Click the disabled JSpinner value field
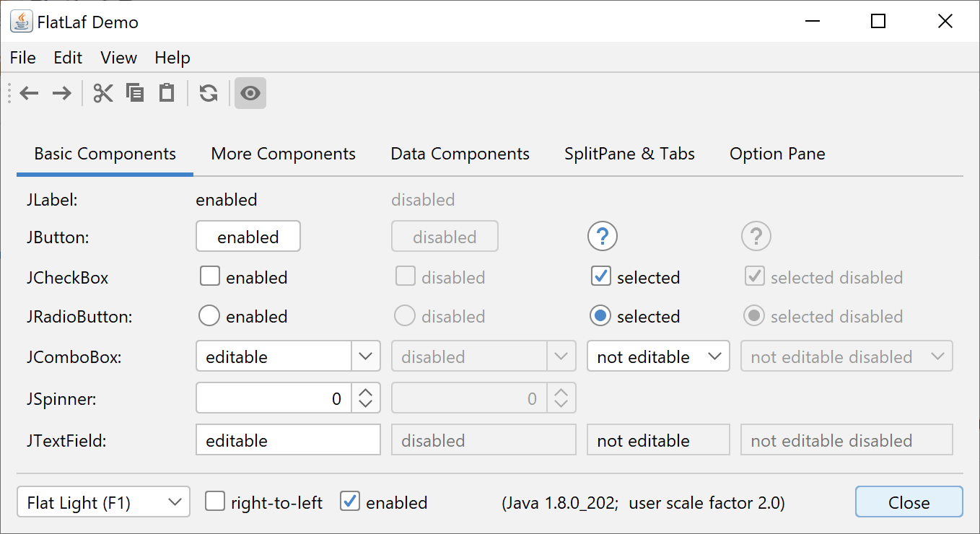980x534 pixels. (470, 398)
